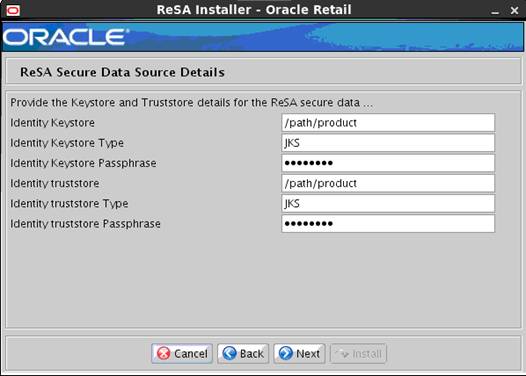The height and width of the screenshot is (376, 526).
Task: Click the Identity Keystore label
Action: tap(52, 123)
